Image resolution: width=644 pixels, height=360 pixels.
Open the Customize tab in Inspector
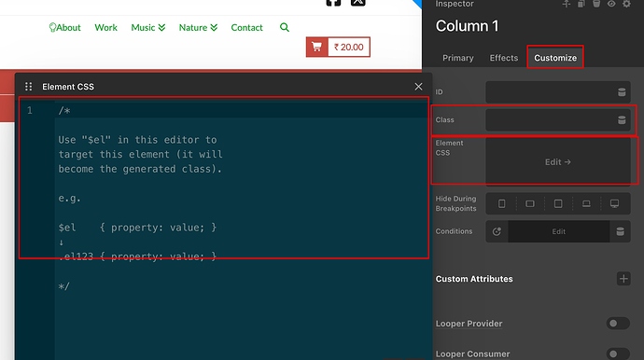point(555,58)
